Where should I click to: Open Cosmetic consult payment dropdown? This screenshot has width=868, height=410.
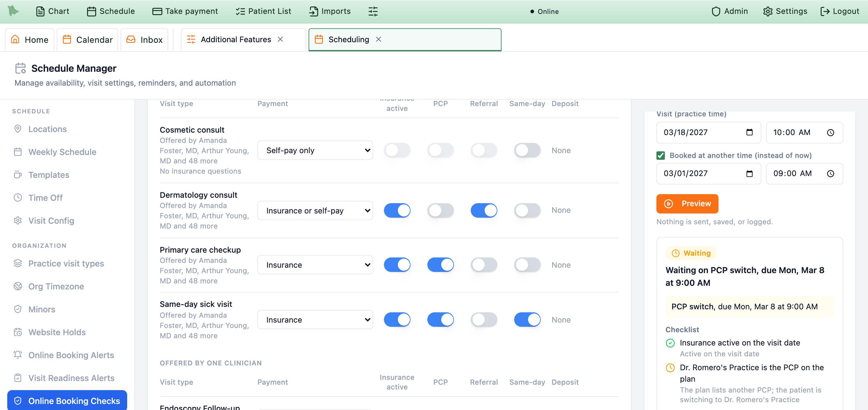pyautogui.click(x=315, y=150)
